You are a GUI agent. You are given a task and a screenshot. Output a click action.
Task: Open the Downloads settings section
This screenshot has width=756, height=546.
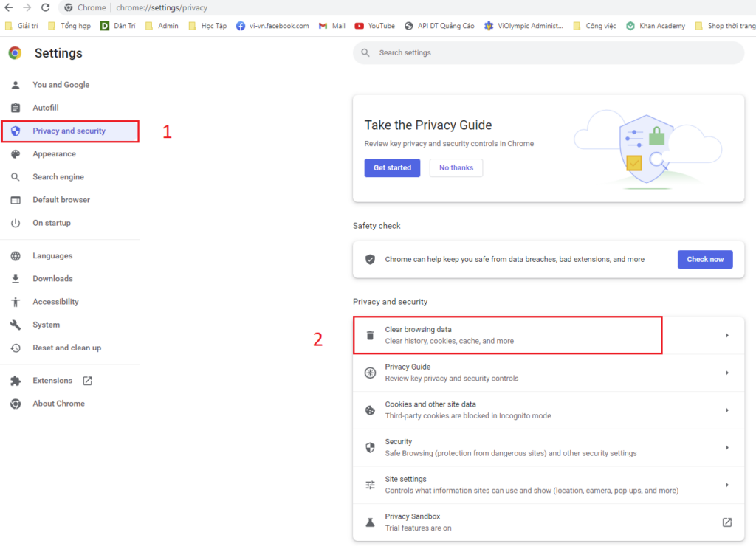point(70,279)
